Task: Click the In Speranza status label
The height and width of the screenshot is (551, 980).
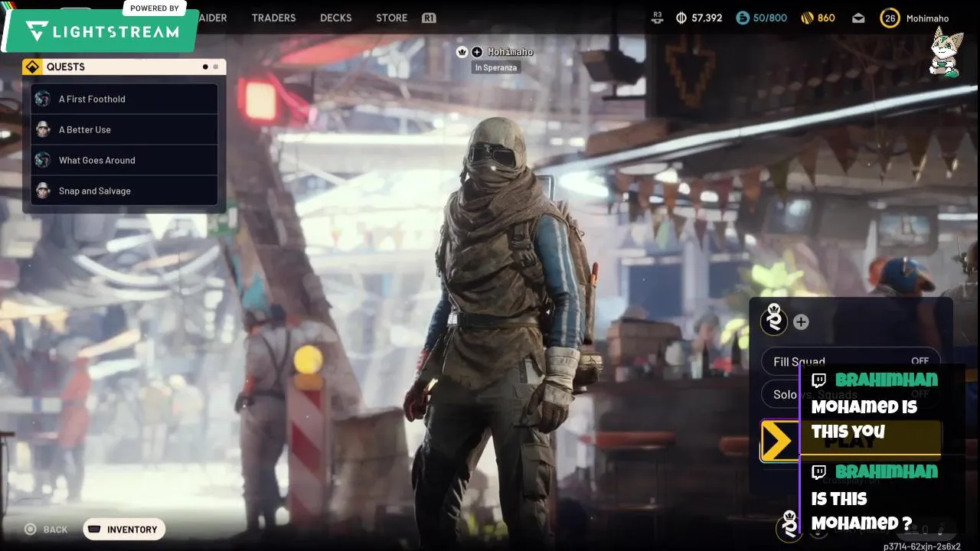Action: point(495,67)
